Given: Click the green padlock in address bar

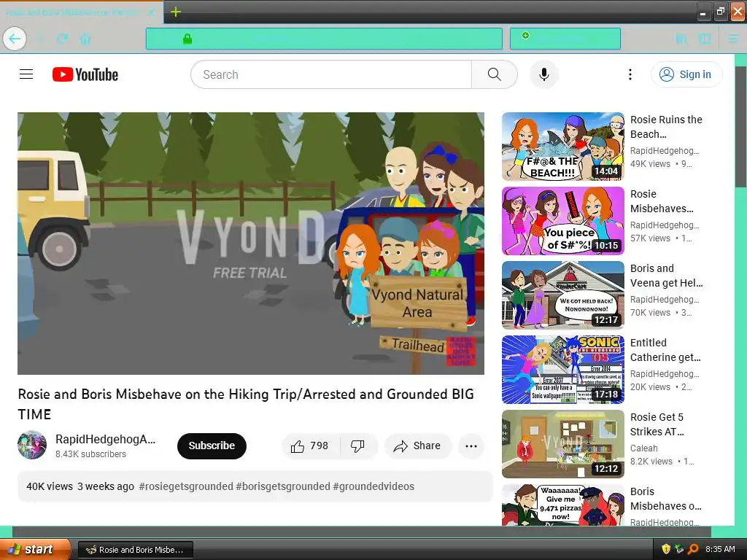Looking at the screenshot, I should (187, 39).
